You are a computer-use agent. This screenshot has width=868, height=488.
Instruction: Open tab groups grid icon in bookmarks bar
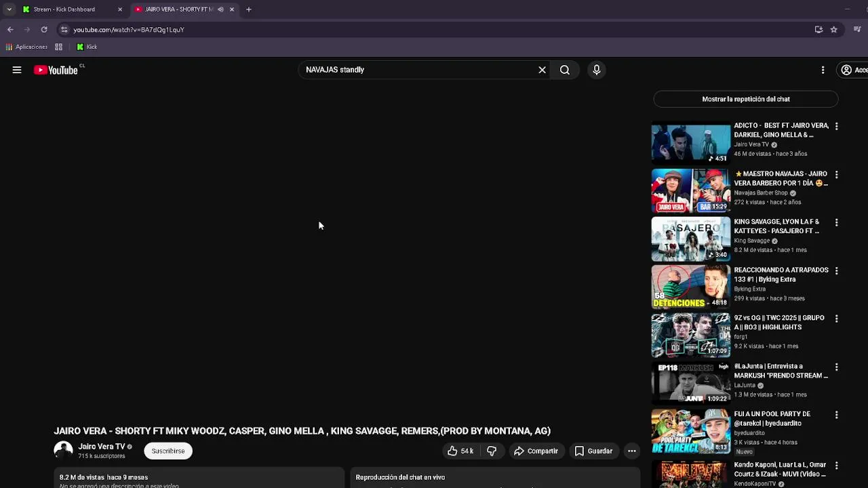(x=59, y=47)
